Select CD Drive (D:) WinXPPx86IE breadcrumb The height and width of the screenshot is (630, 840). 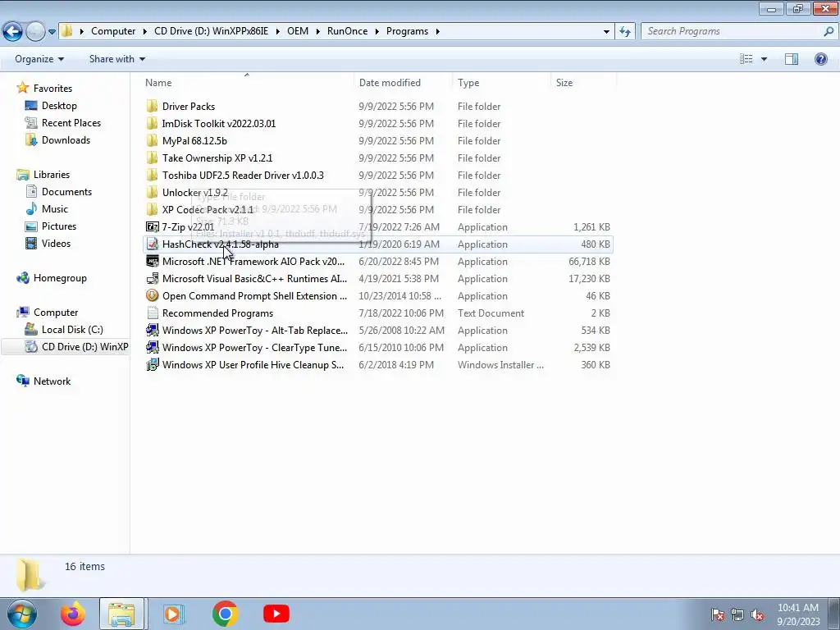point(211,31)
